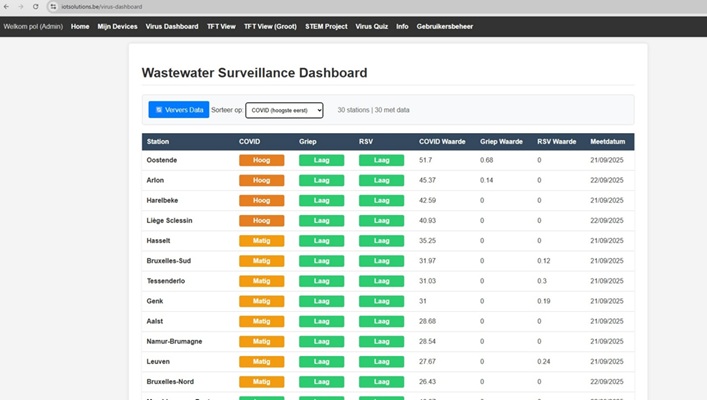Click the station count summary text
707x400 pixels.
click(373, 110)
